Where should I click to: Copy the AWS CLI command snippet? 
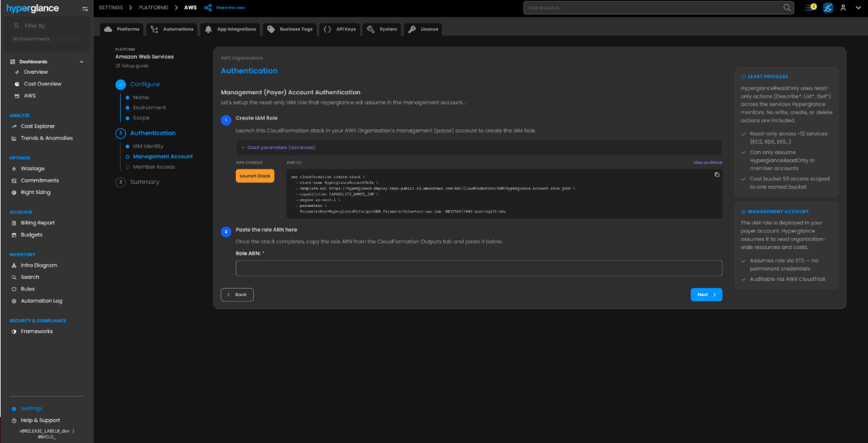[717, 174]
